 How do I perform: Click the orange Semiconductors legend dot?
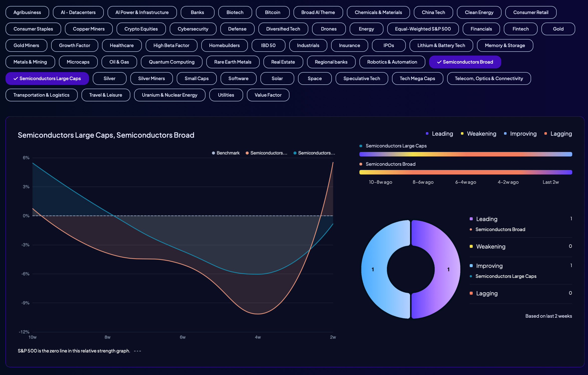click(247, 153)
